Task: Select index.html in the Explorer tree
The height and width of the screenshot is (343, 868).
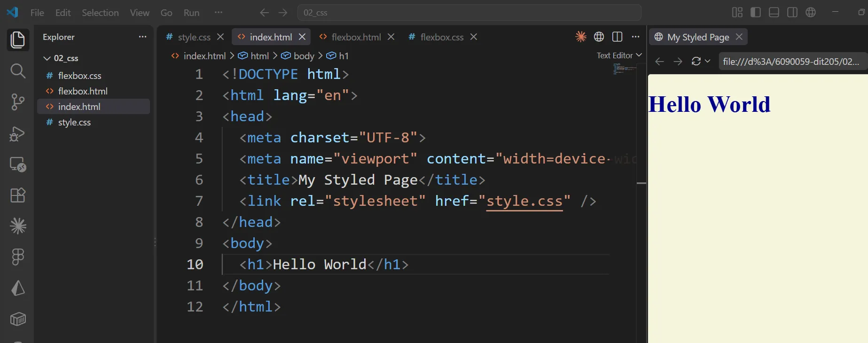Action: (x=94, y=107)
